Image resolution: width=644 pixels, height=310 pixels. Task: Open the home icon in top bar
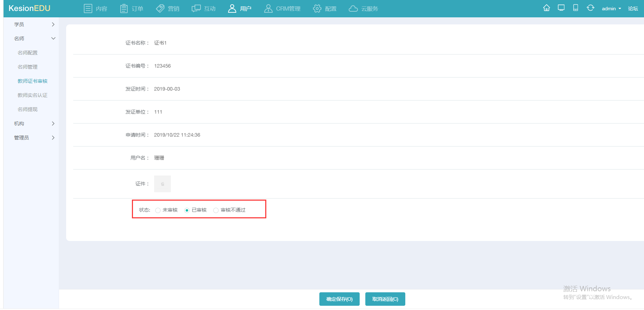point(546,8)
